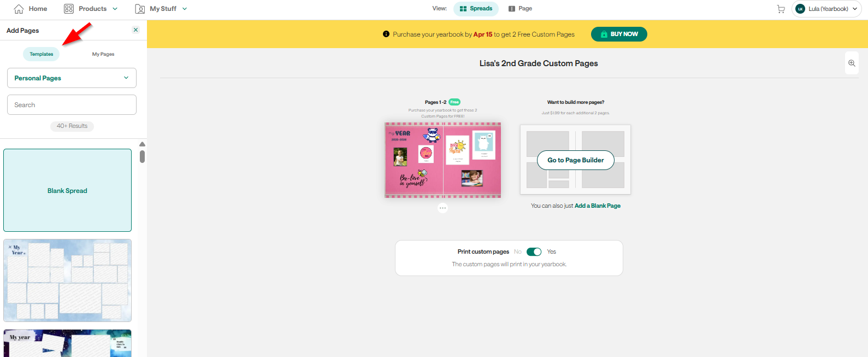Switch view to Spreads
868x357 pixels.
[476, 8]
